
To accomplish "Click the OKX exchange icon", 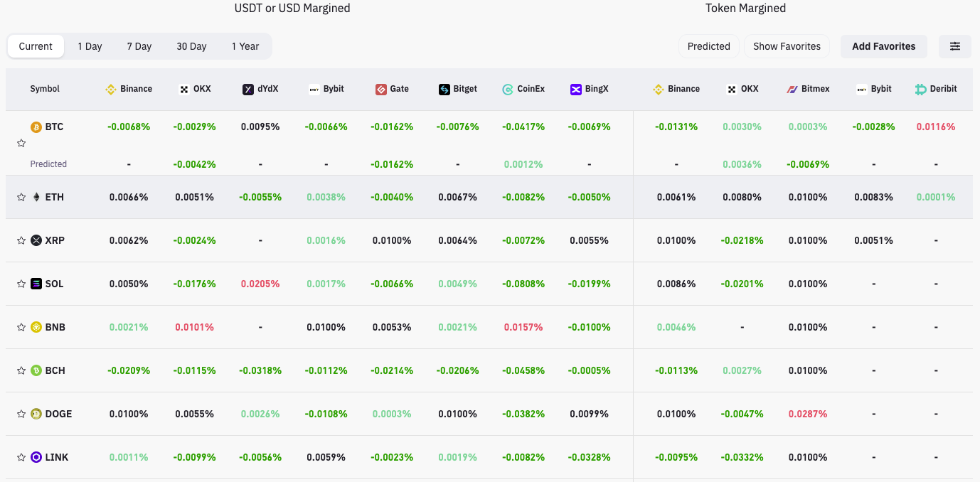I will point(182,89).
